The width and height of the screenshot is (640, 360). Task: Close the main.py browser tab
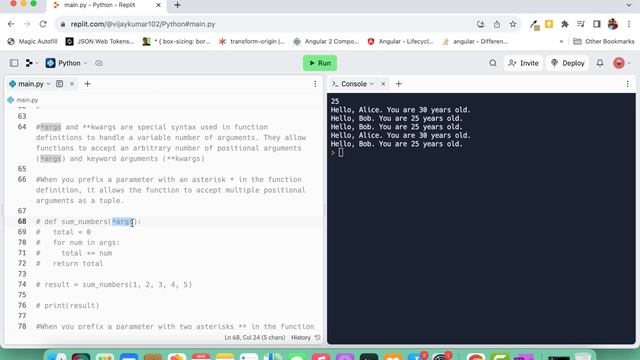coord(158,5)
